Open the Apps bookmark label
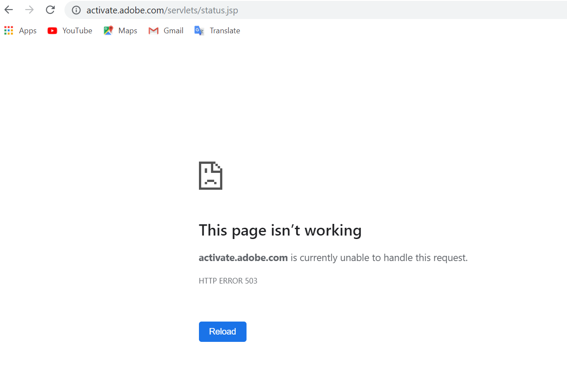The width and height of the screenshot is (567, 392). (28, 31)
